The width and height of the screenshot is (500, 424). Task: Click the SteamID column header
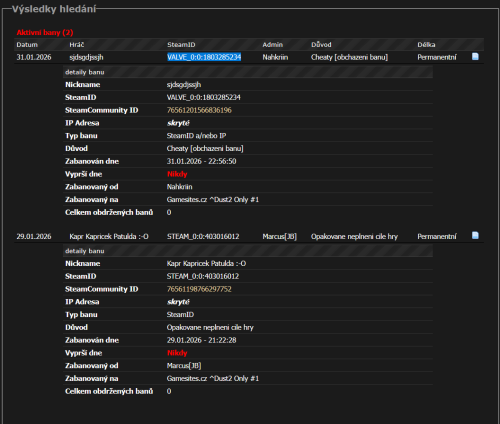coord(181,45)
